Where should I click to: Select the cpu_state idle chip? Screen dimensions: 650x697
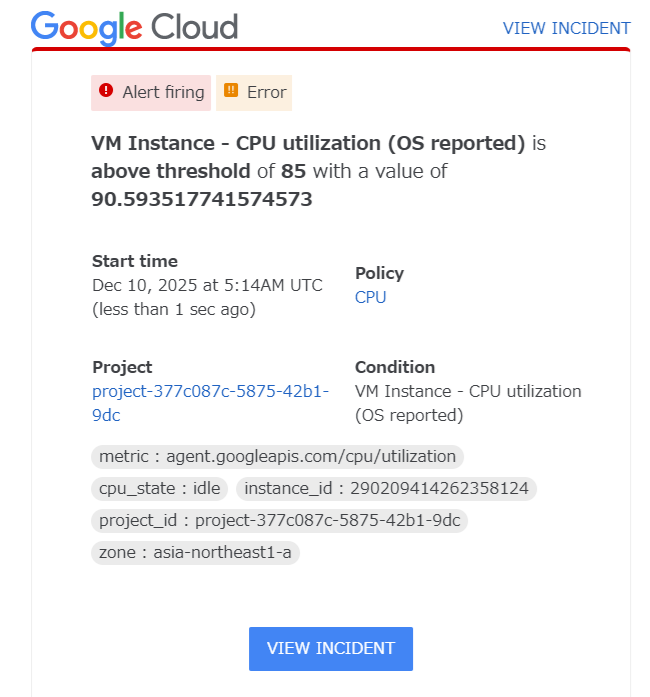point(160,489)
